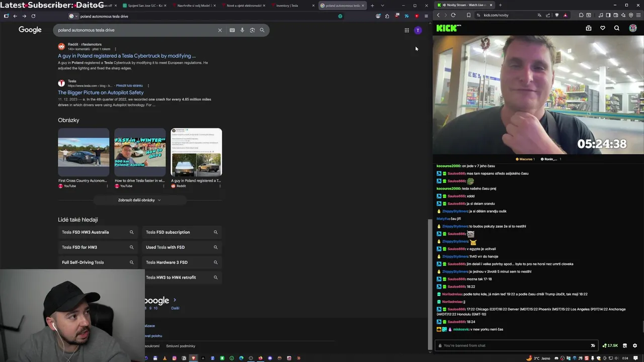Go back in left browser window

(x=15, y=16)
